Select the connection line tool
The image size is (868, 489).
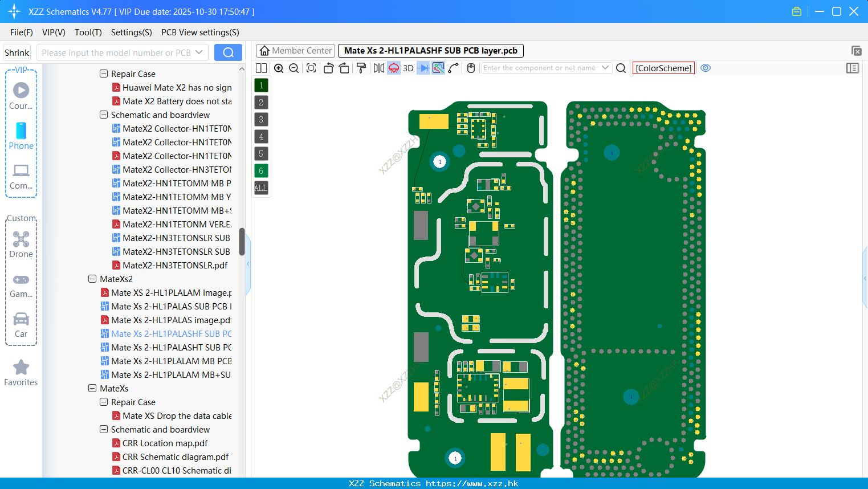tap(453, 68)
